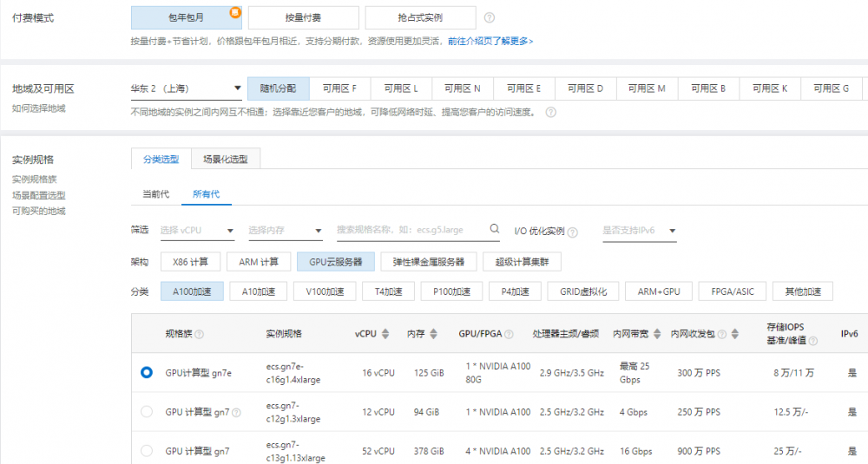Open help icon after region description text
The height and width of the screenshot is (464, 868).
pyautogui.click(x=551, y=112)
